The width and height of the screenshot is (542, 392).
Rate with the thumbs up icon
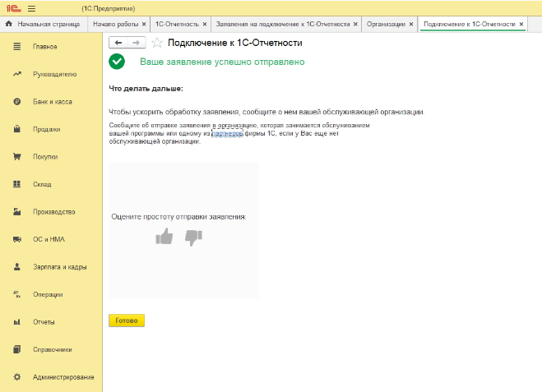164,237
